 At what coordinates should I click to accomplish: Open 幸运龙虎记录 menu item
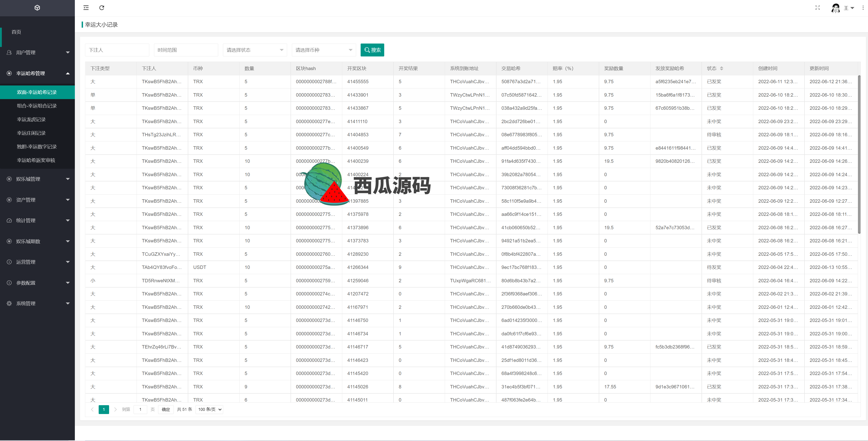click(31, 119)
